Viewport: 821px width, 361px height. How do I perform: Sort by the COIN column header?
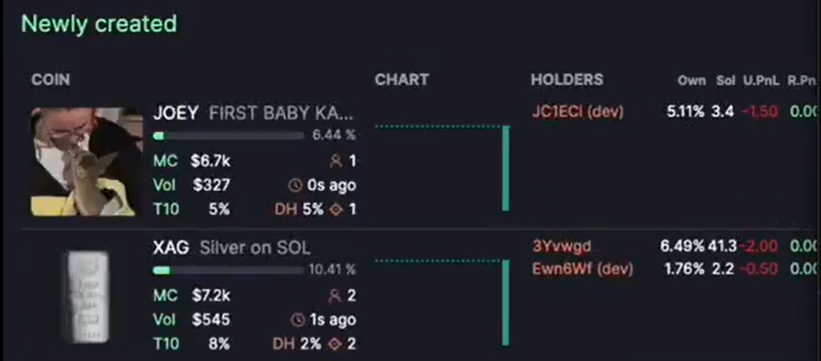(50, 80)
